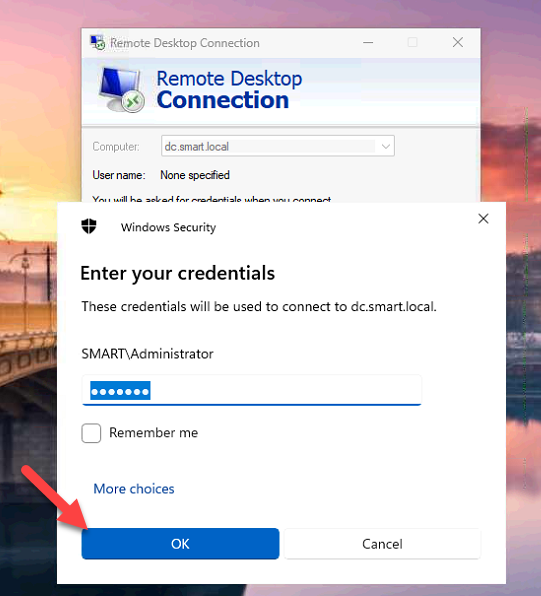541x596 pixels.
Task: Click the Remote Desktop title bar icon
Action: point(97,43)
